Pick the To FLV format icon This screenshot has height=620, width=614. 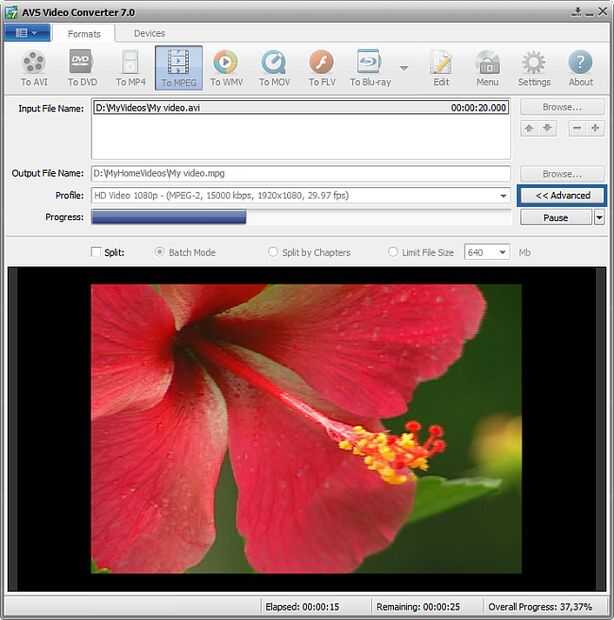322,68
